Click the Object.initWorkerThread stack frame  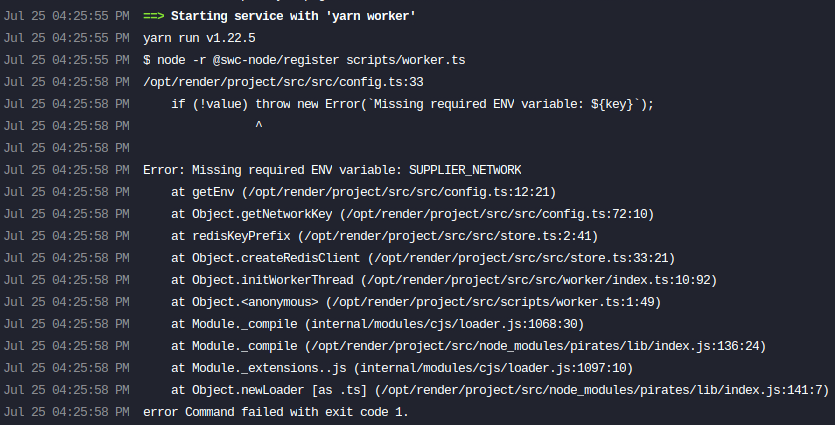click(444, 280)
